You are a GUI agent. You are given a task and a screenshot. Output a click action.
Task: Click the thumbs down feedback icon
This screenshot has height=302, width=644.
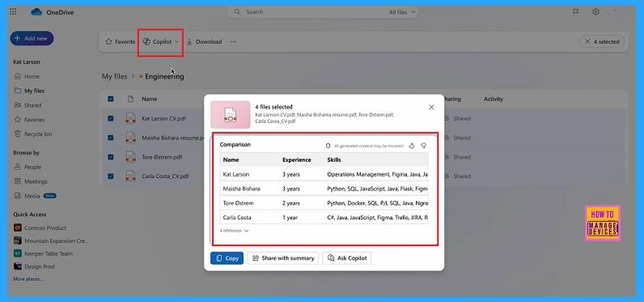[x=424, y=146]
